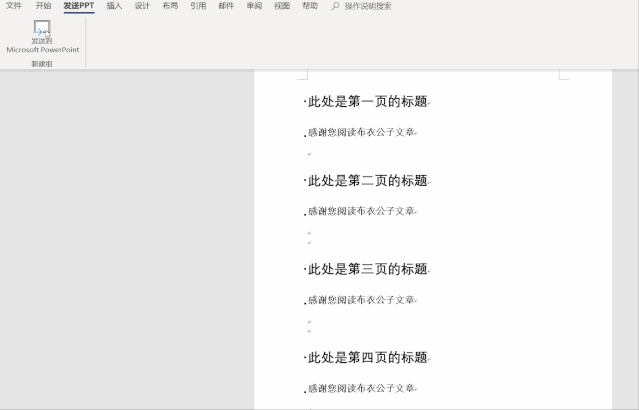
Task: Click the Microsoft PowerPoint button label
Action: tap(43, 50)
